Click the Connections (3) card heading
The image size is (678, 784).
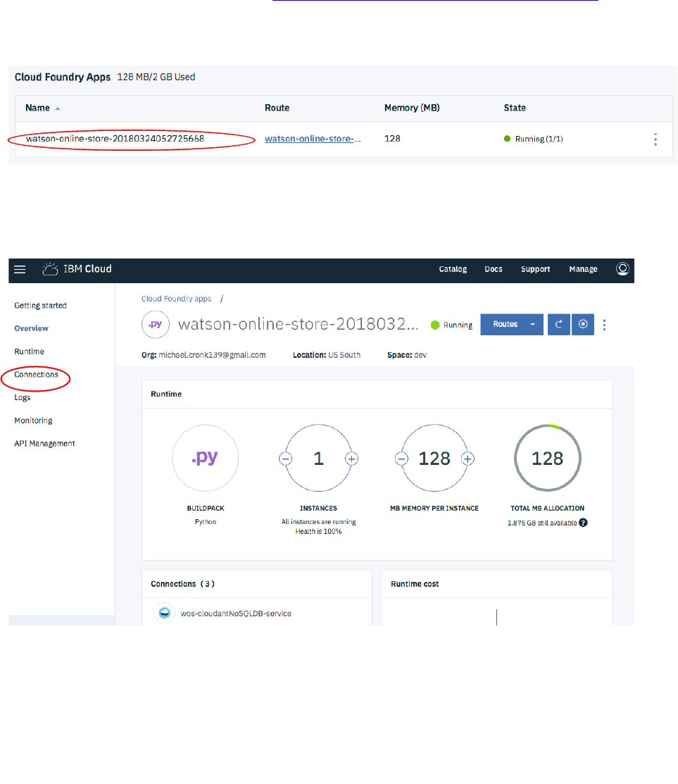pos(183,584)
